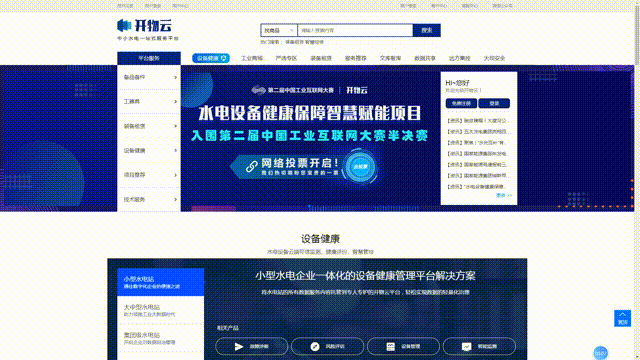The image size is (640, 360).
Task: Click the glowing circular vote button on the banner
Action: pyautogui.click(x=360, y=167)
